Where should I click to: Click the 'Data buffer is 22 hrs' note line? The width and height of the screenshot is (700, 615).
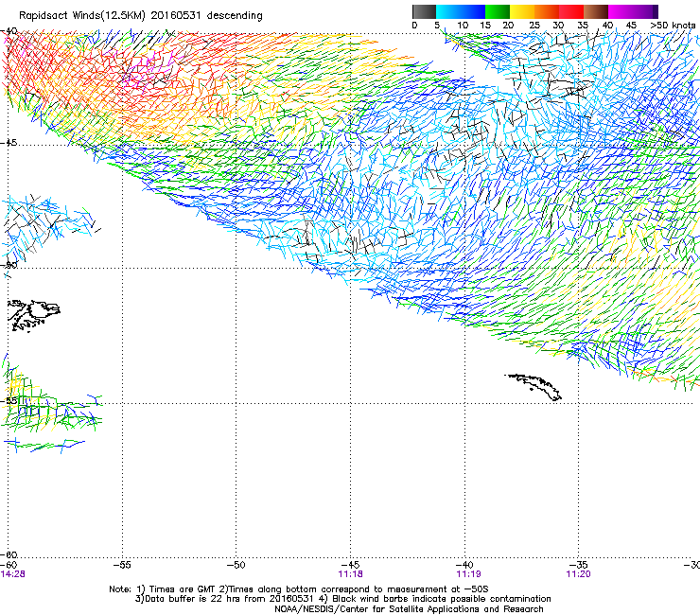(342, 599)
